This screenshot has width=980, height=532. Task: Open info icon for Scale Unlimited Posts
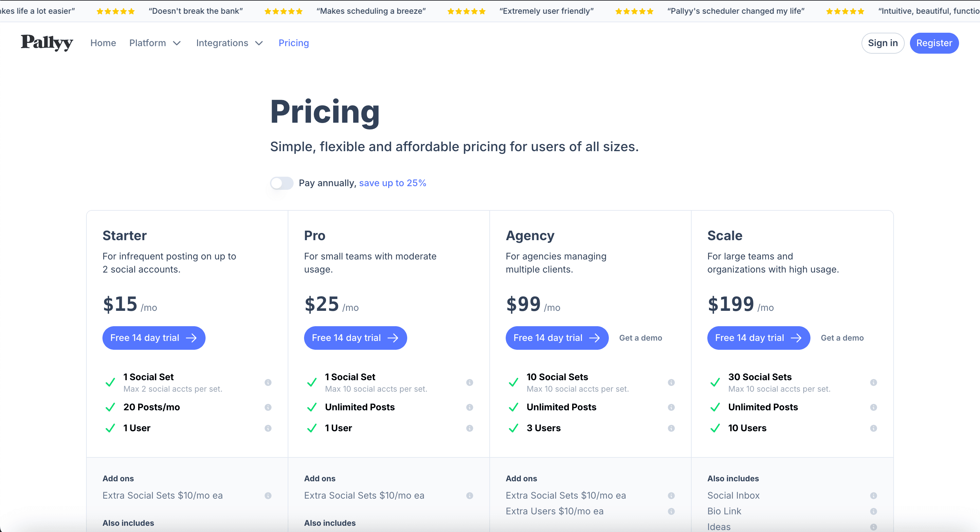pyautogui.click(x=874, y=407)
